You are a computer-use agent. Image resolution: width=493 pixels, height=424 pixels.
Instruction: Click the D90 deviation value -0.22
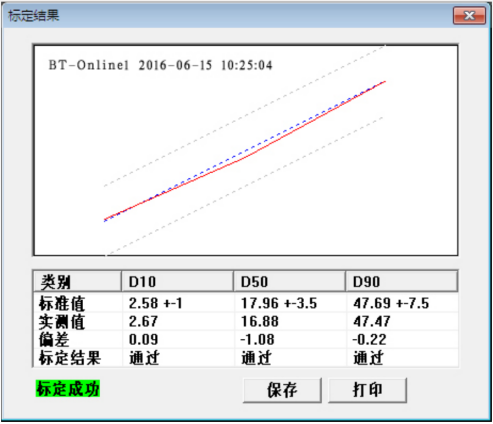coord(369,340)
